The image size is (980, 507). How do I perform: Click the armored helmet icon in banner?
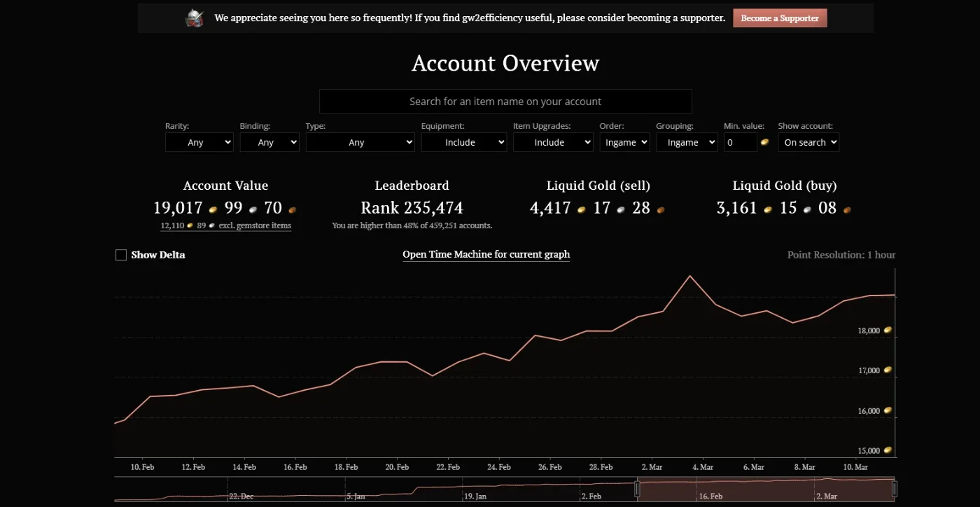(x=195, y=18)
